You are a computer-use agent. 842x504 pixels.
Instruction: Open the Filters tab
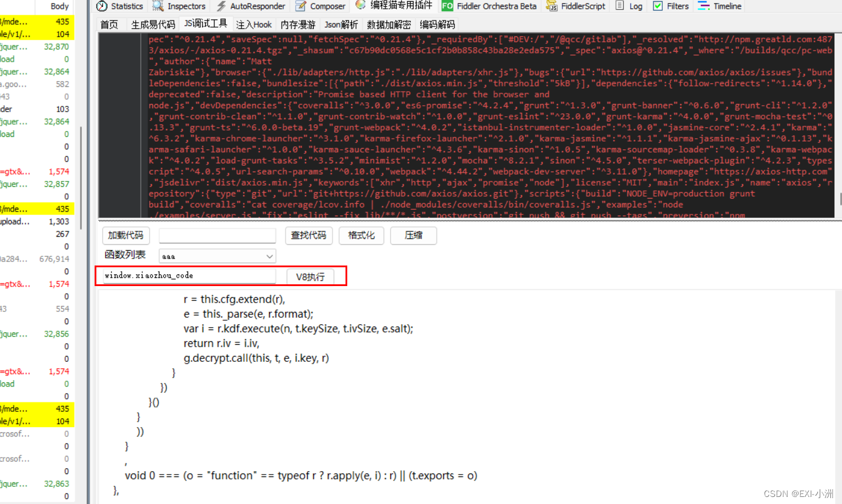point(670,6)
